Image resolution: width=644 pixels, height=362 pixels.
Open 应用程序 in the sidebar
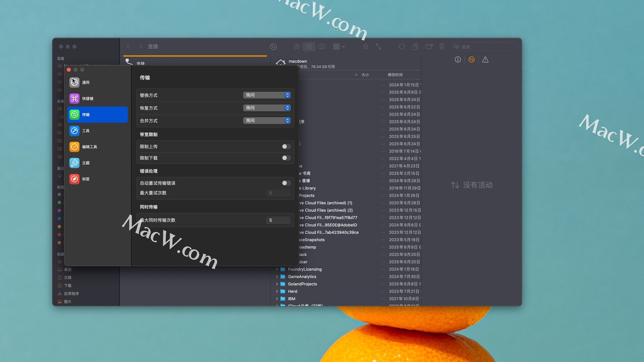tap(71, 294)
